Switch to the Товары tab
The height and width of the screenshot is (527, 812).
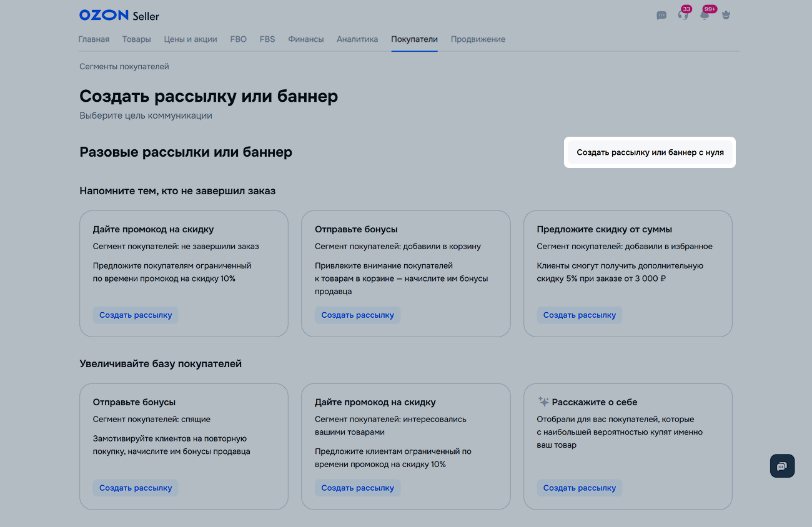tap(136, 39)
